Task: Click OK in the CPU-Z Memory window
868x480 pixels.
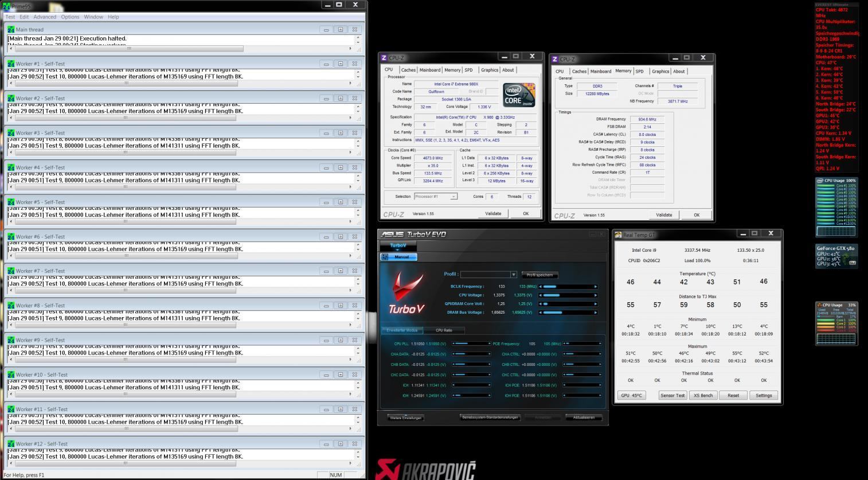Action: click(x=697, y=215)
